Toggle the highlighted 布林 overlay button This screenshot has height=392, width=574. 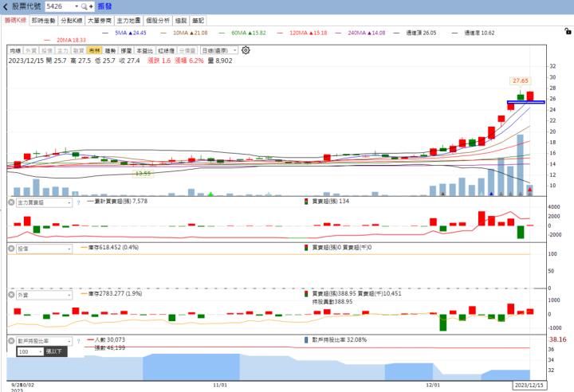click(94, 50)
